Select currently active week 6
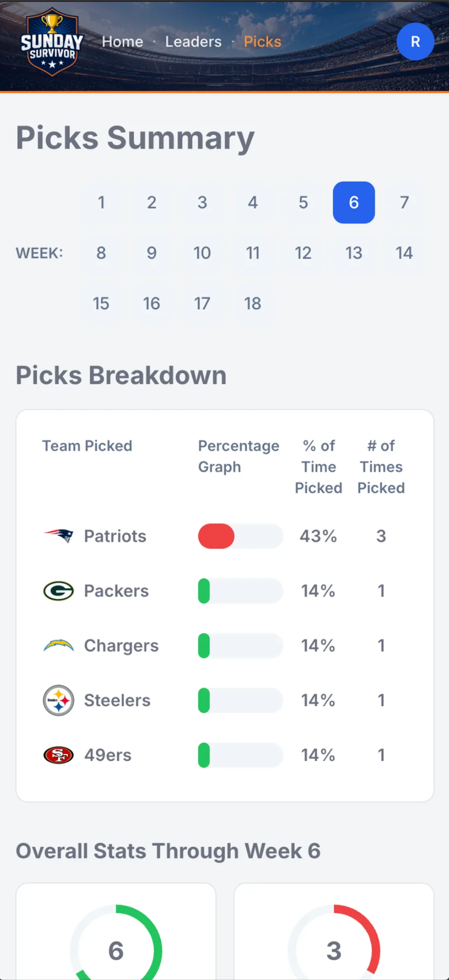Screen dimensions: 449x980 354,202
